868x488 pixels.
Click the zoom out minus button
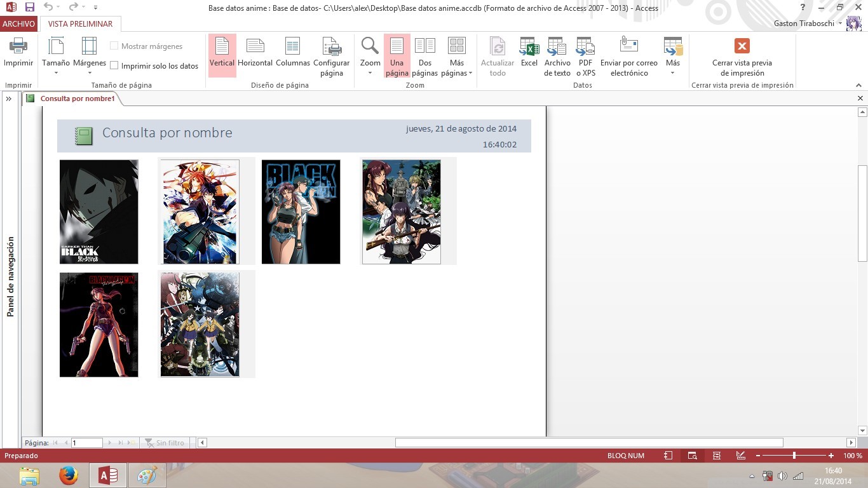[x=757, y=456]
